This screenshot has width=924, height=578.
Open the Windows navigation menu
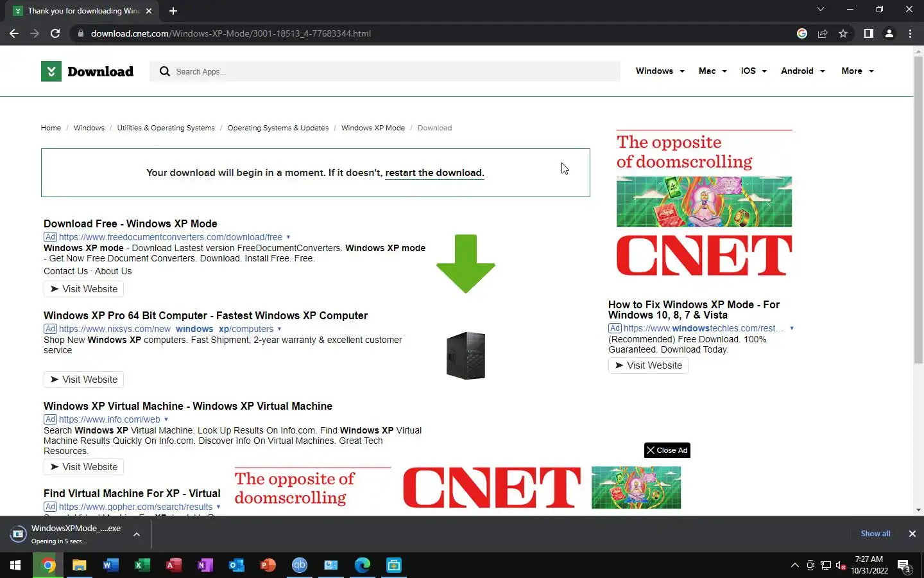pyautogui.click(x=660, y=71)
